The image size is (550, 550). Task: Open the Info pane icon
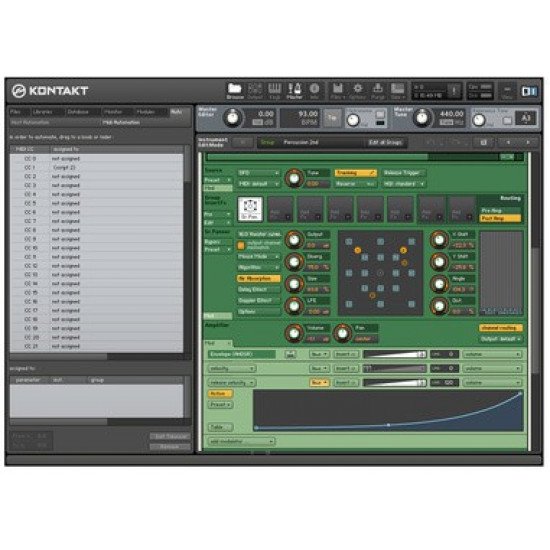pyautogui.click(x=314, y=91)
